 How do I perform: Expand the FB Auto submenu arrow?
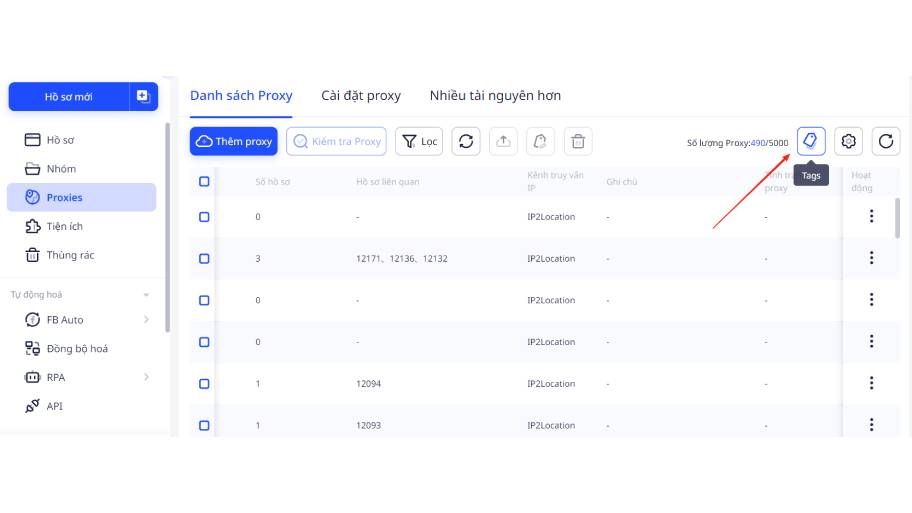(x=146, y=319)
